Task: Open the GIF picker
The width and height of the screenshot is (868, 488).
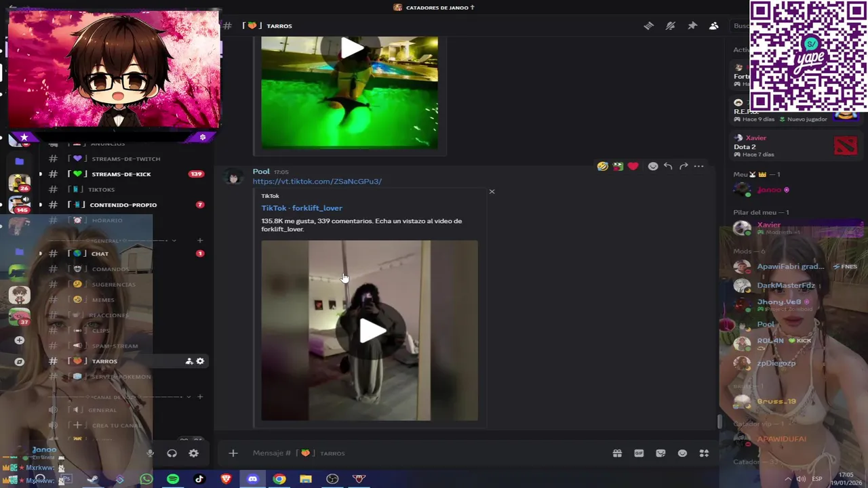Action: point(639,453)
